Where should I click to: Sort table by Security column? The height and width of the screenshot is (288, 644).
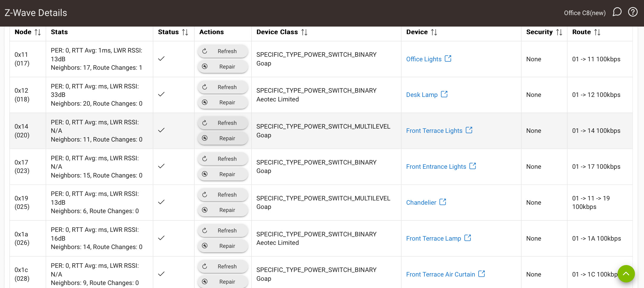pos(559,32)
